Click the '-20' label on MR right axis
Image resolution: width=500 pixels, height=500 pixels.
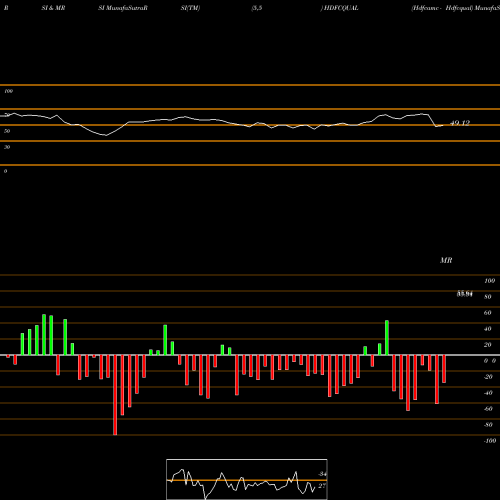coord(488,377)
